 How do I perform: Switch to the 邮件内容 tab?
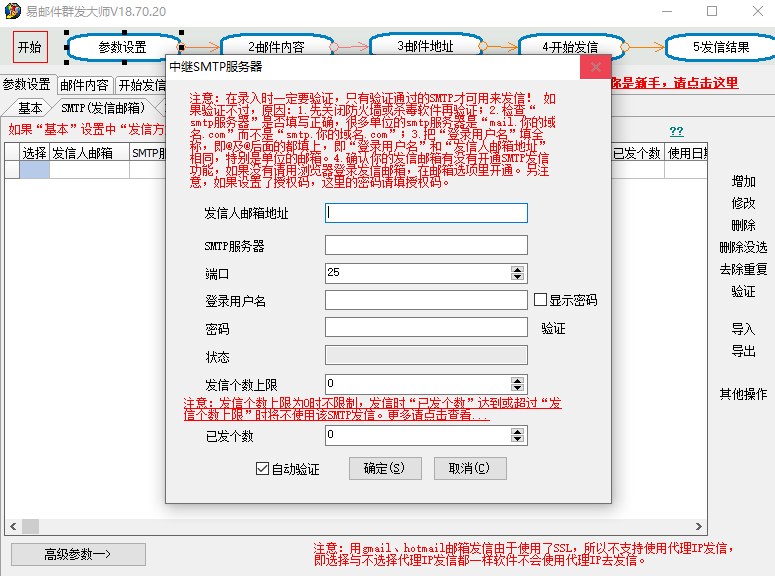pos(85,85)
